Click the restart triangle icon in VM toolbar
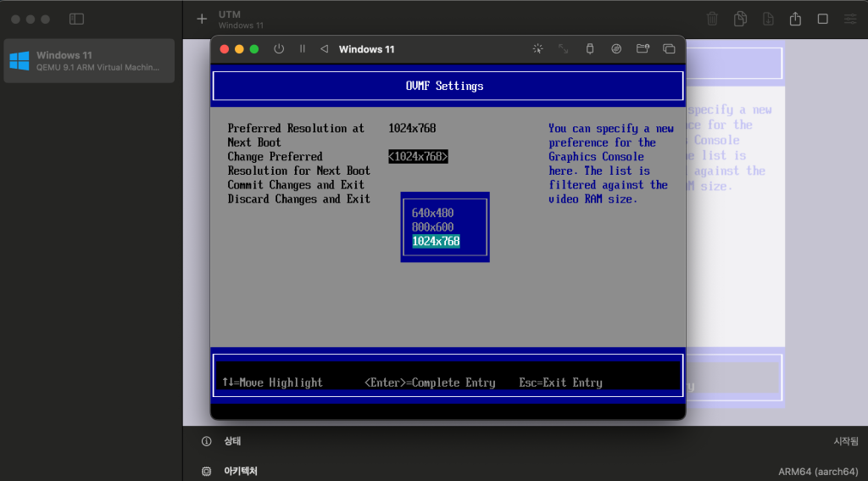This screenshot has height=481, width=868. pyautogui.click(x=324, y=48)
